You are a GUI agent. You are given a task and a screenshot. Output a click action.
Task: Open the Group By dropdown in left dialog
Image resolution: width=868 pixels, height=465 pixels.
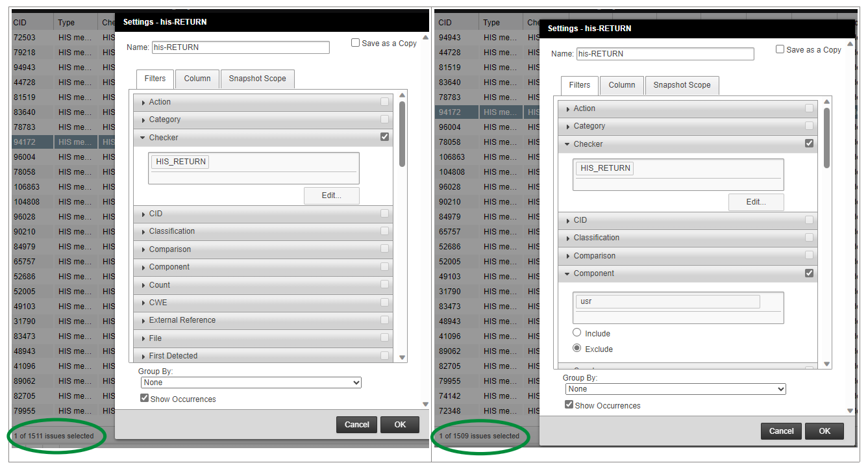click(251, 383)
